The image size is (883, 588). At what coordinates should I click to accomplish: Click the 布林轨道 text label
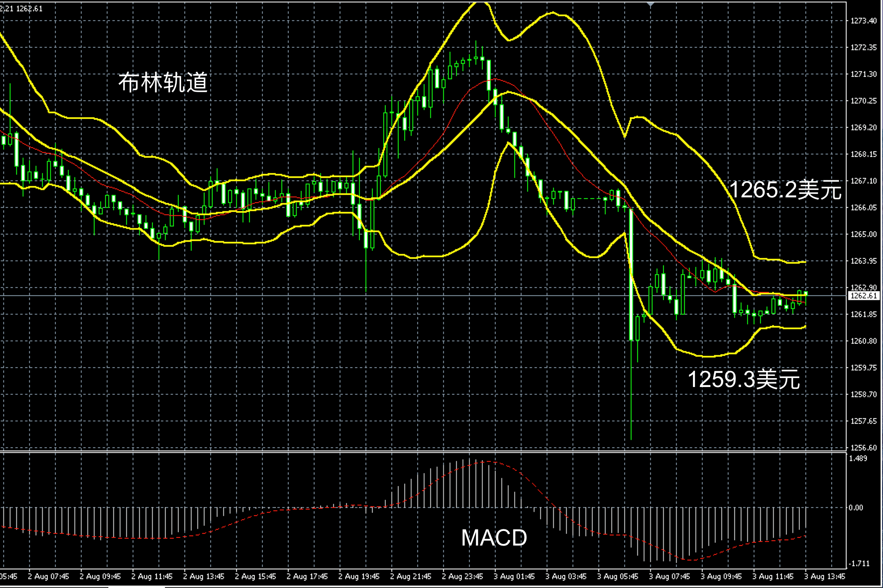coord(163,82)
